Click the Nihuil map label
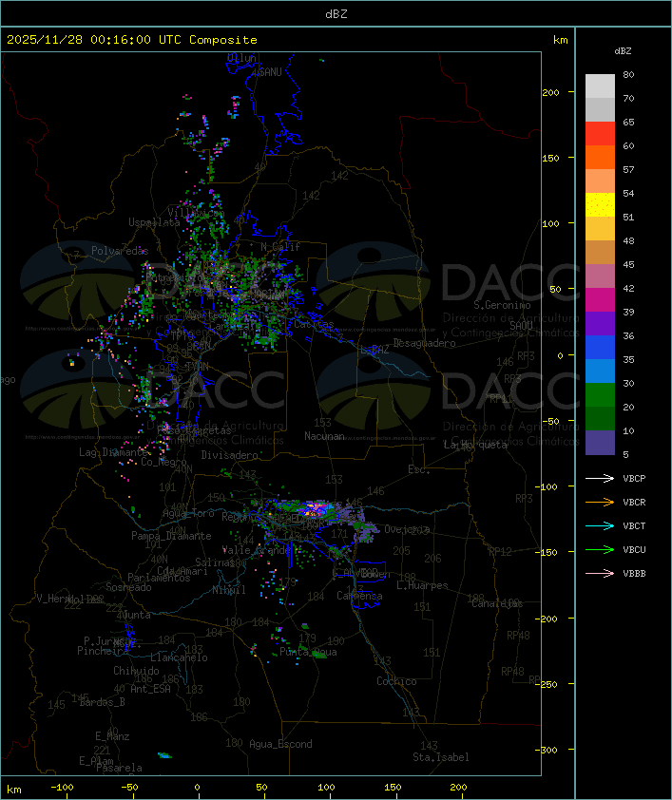Image resolution: width=672 pixels, height=800 pixels. pos(229,590)
